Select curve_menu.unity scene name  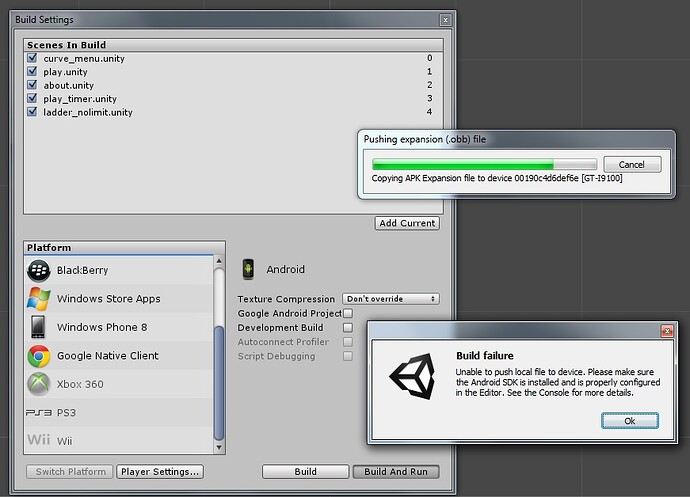84,59
